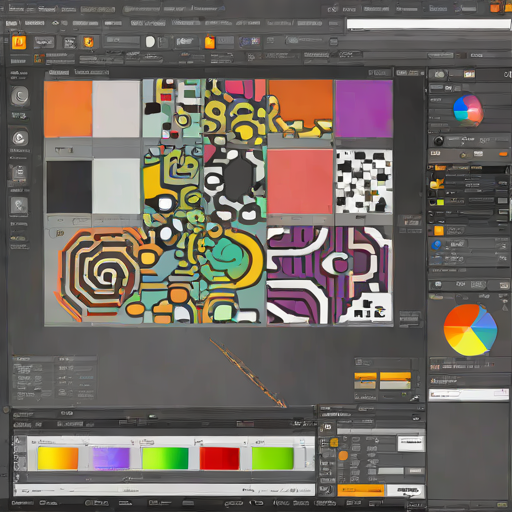Select the purple gradient swatch in the bottom strip
The width and height of the screenshot is (512, 512).
[x=111, y=458]
